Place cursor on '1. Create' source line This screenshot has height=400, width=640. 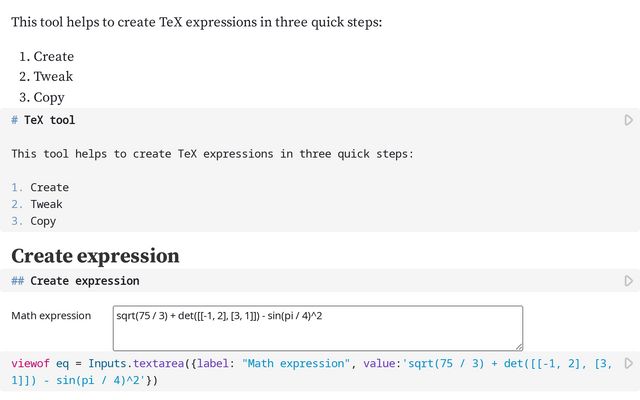click(40, 187)
